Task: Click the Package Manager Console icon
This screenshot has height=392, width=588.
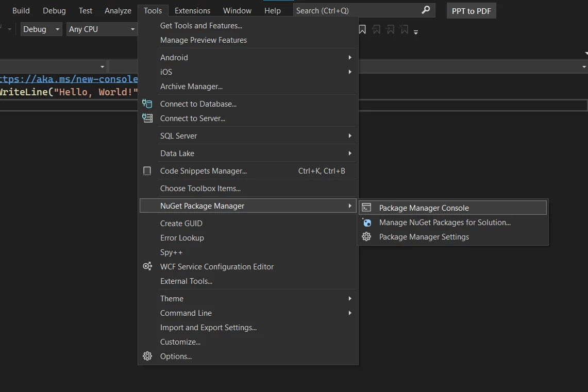Action: coord(366,208)
